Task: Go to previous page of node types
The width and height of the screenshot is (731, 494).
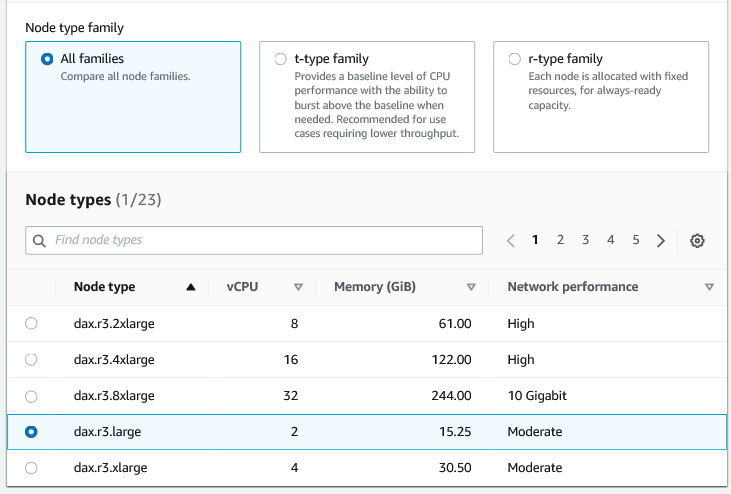Action: coord(511,240)
